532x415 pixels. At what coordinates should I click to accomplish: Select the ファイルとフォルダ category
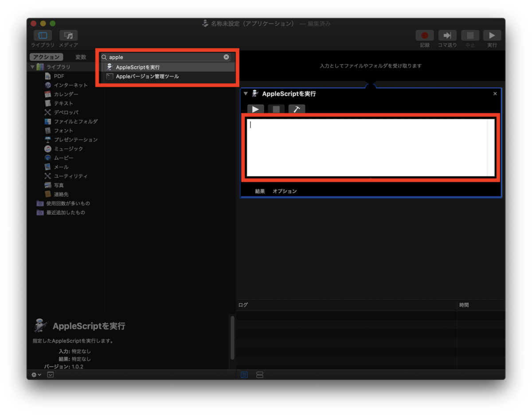click(x=71, y=121)
